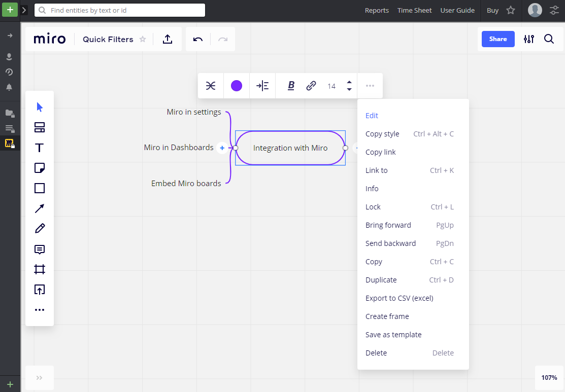The image size is (565, 392).
Task: Click the Share button
Action: click(x=497, y=39)
